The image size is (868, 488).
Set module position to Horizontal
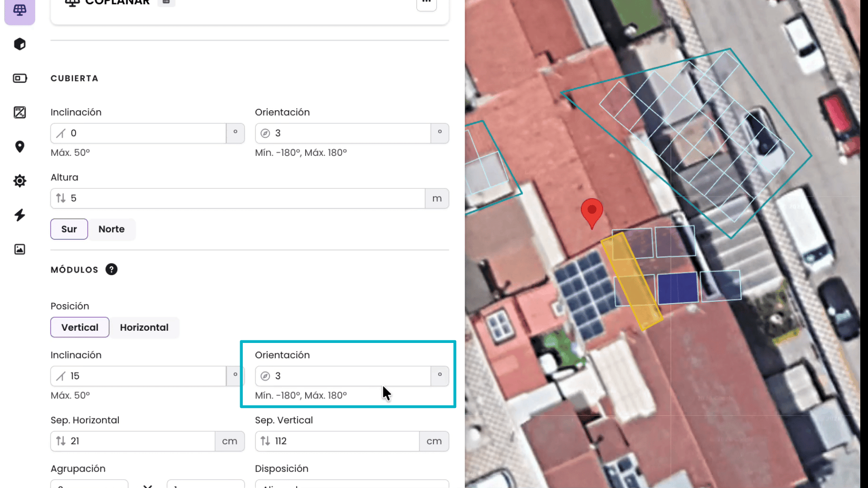(x=144, y=327)
